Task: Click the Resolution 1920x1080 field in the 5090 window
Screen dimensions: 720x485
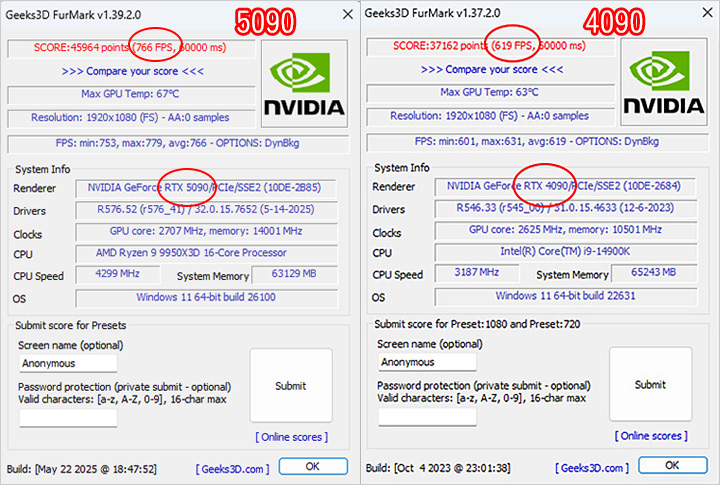Action: point(131,118)
